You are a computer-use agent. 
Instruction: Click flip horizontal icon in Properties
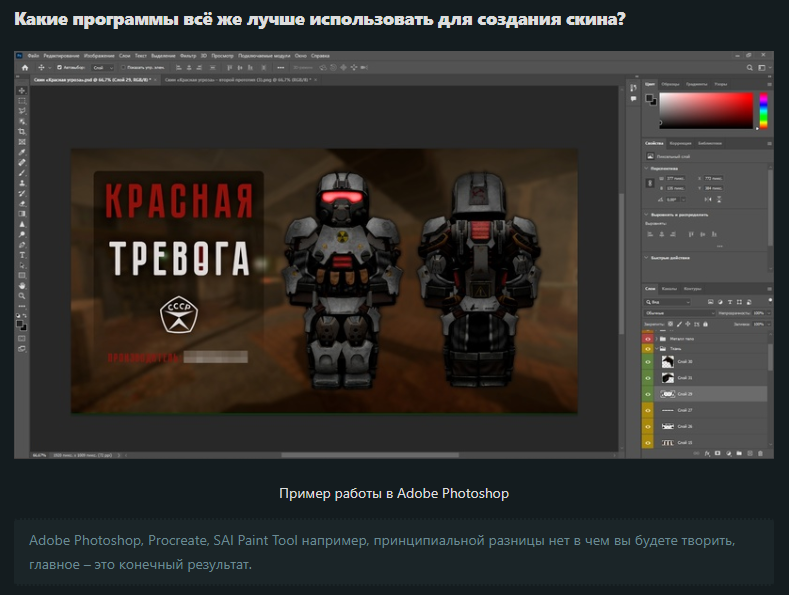pos(707,200)
